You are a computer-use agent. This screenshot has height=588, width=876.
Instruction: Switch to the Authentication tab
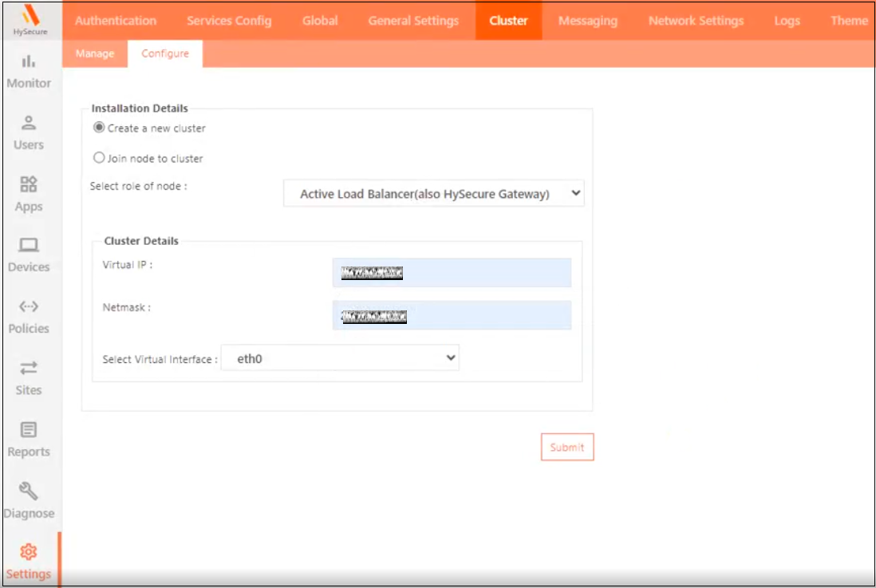pos(116,21)
